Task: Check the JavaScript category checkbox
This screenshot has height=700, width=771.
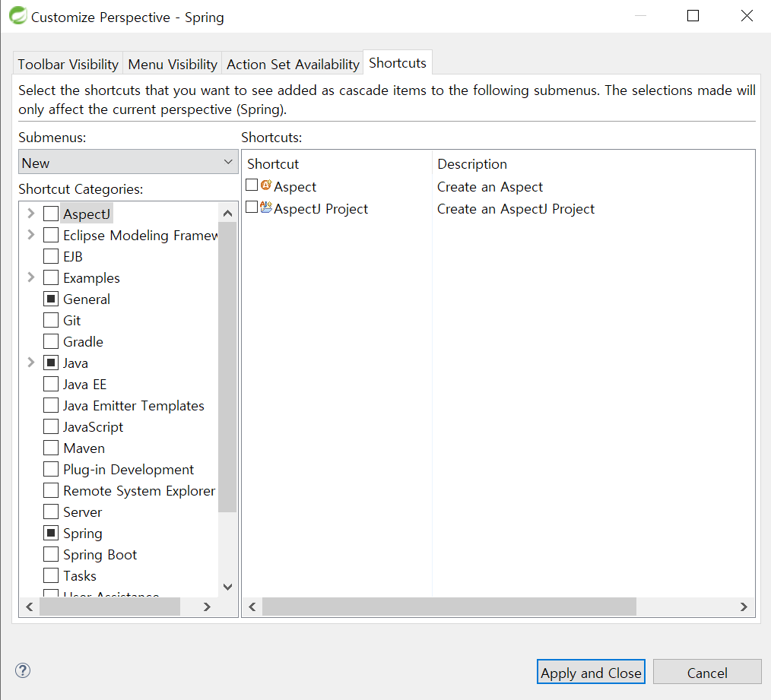Action: tap(51, 426)
